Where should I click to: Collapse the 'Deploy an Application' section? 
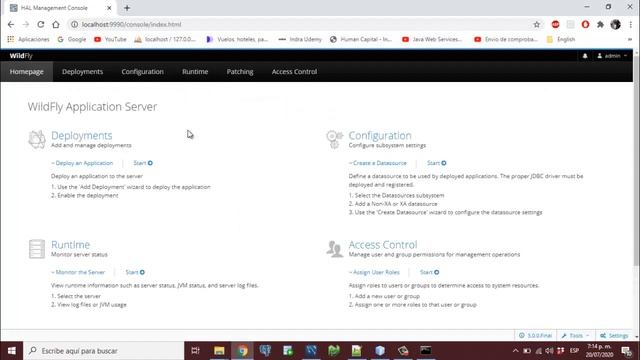pos(82,163)
